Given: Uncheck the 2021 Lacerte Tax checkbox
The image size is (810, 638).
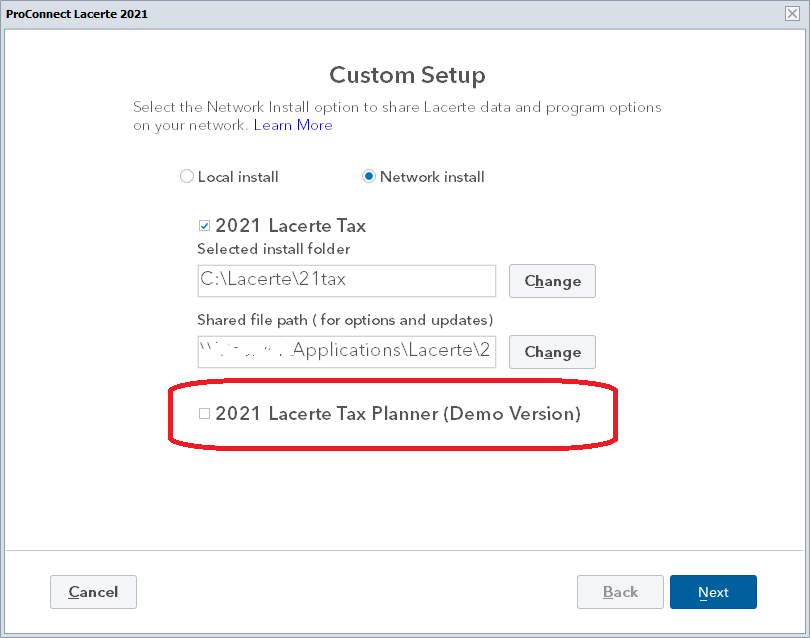Looking at the screenshot, I should pyautogui.click(x=205, y=226).
